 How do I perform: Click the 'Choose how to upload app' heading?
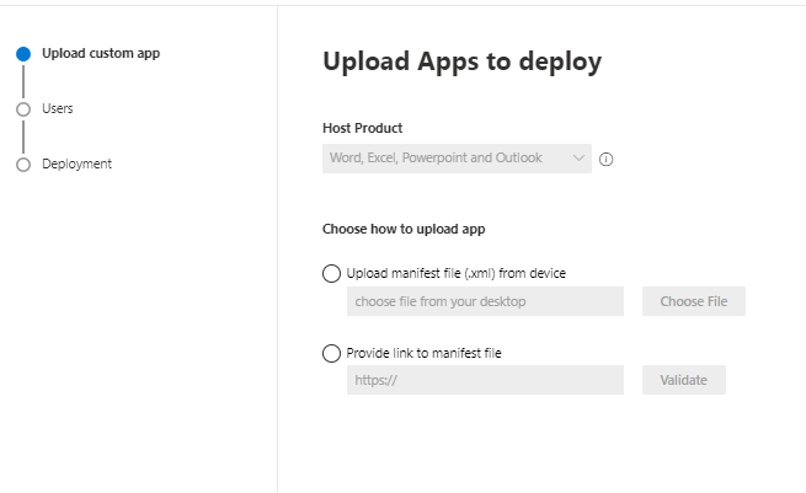tap(403, 229)
